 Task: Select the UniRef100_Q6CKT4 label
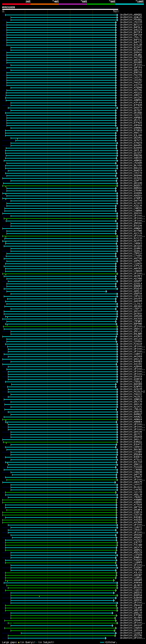click(131, 547)
